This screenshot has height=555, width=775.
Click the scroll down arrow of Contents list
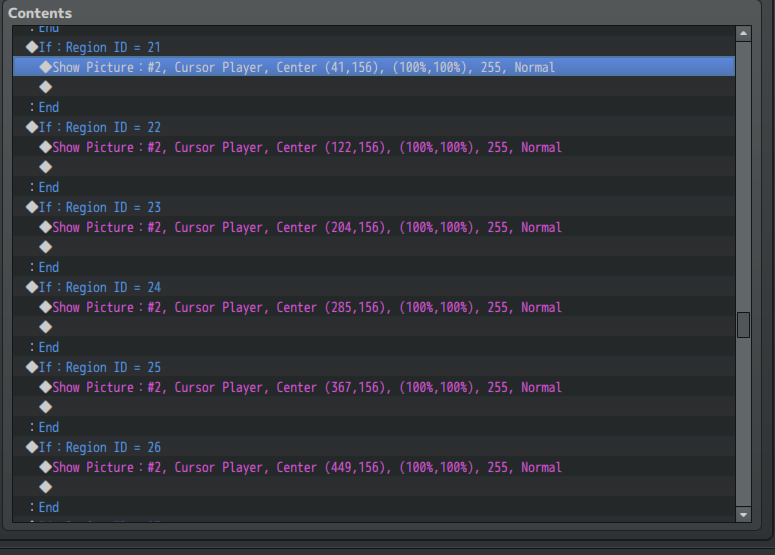743,514
